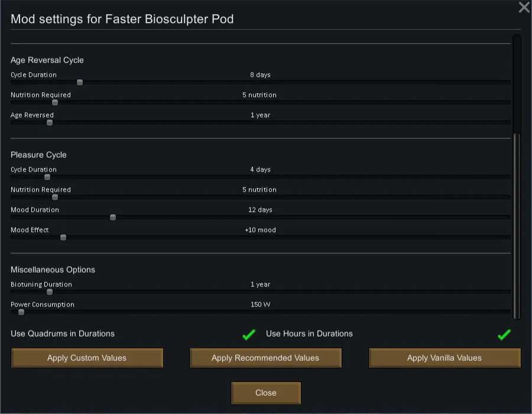Click Age Reversal Cycle Duration slider handle
Viewport: 532px width, 414px height.
pyautogui.click(x=80, y=82)
